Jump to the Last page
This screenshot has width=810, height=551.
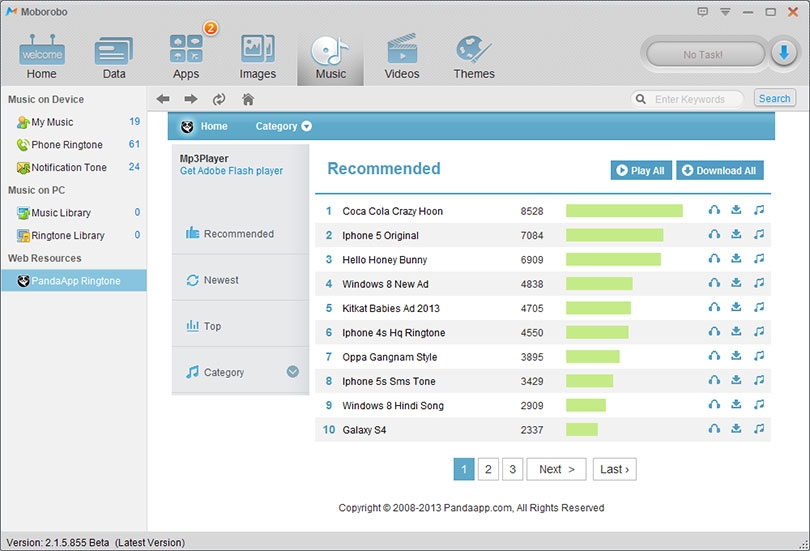click(x=615, y=469)
